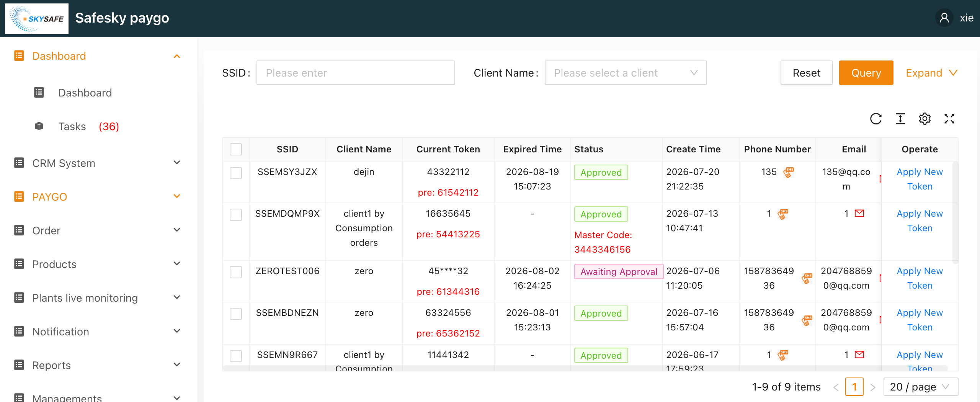Open table column settings gear
Viewport: 980px width, 402px height.
coord(924,119)
